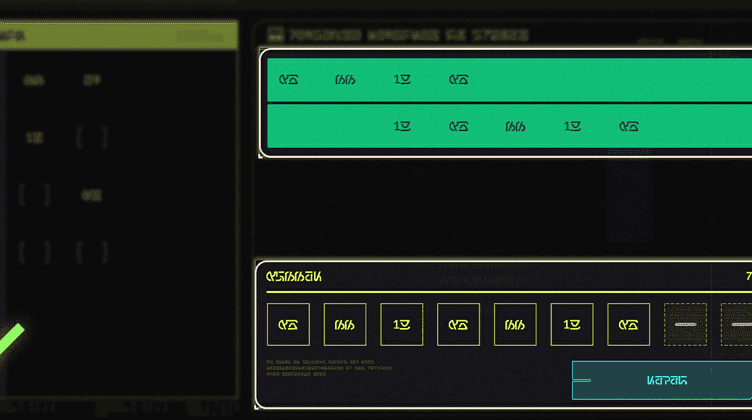The width and height of the screenshot is (752, 420).
Task: Click the cyan button below the buffer slots
Action: pos(662,380)
